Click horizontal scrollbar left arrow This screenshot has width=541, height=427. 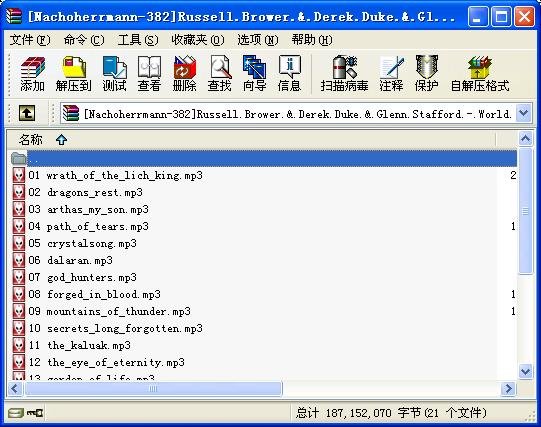[x=14, y=389]
